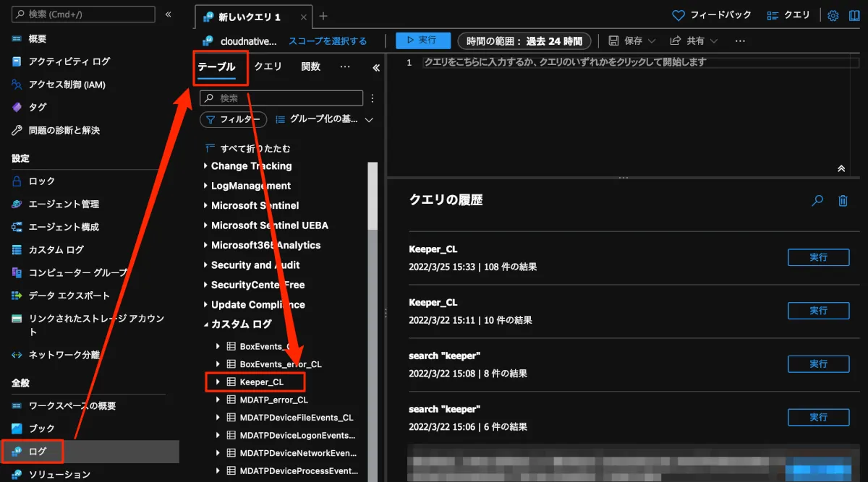Add a new query tab with plus

pos(323,16)
